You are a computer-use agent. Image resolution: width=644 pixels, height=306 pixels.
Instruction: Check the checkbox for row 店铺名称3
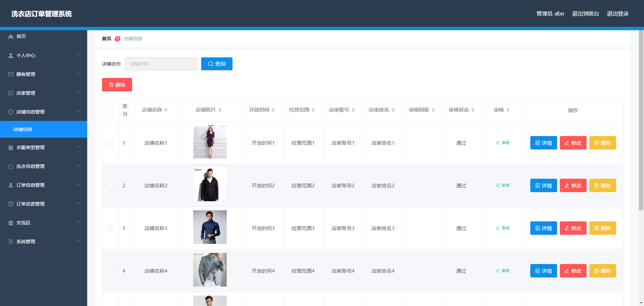point(110,228)
